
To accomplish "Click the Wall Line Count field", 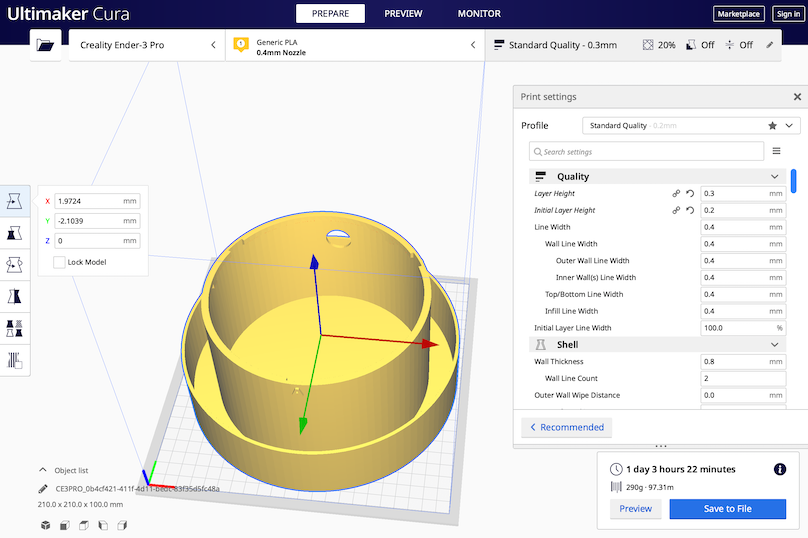I will point(743,378).
